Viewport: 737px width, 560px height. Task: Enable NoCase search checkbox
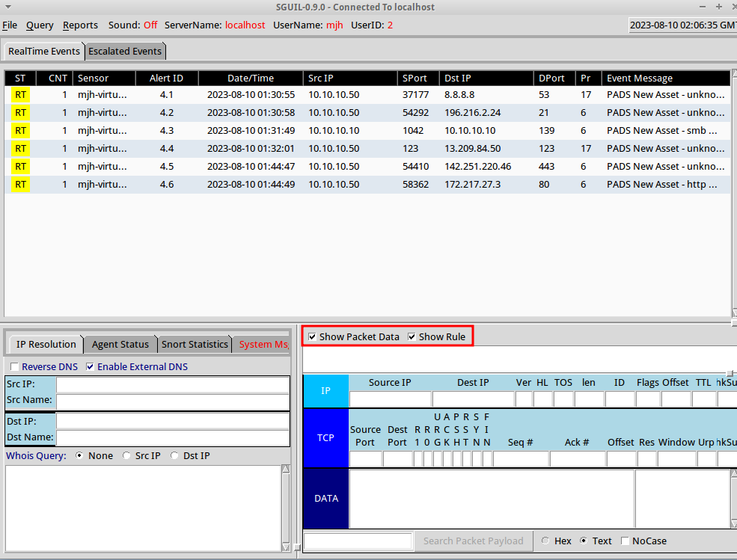(x=625, y=541)
